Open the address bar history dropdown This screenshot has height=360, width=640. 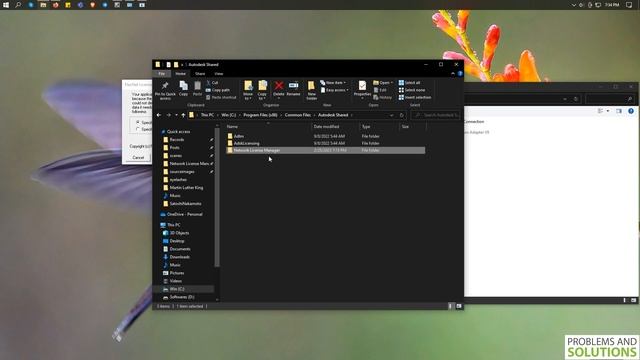(x=391, y=115)
